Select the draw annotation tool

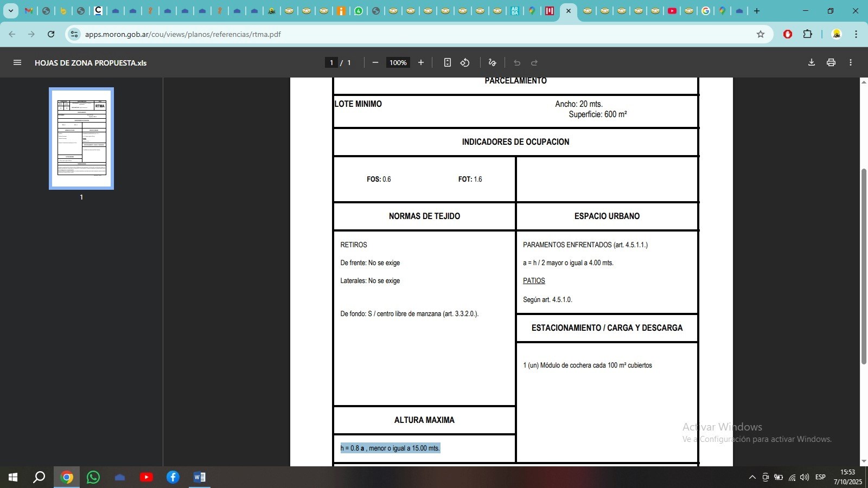pos(492,62)
